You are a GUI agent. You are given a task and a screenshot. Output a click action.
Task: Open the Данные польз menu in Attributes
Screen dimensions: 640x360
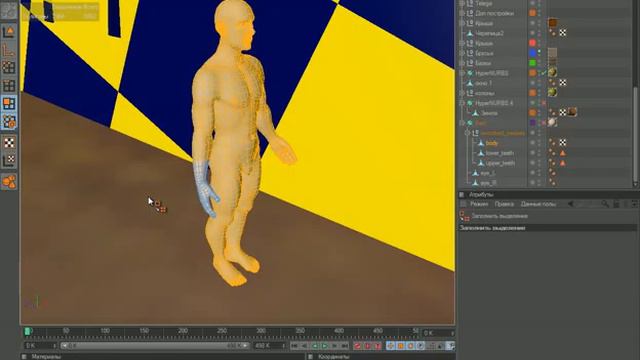pyautogui.click(x=538, y=204)
